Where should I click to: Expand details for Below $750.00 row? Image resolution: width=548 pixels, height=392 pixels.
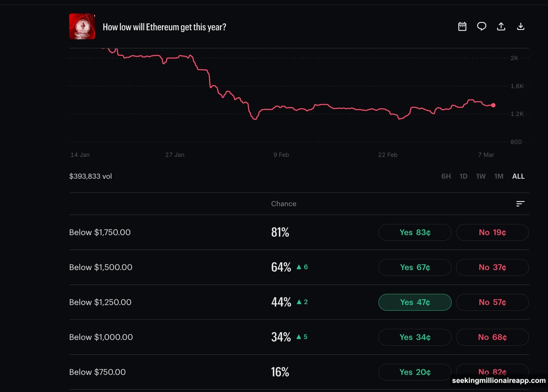tap(97, 372)
